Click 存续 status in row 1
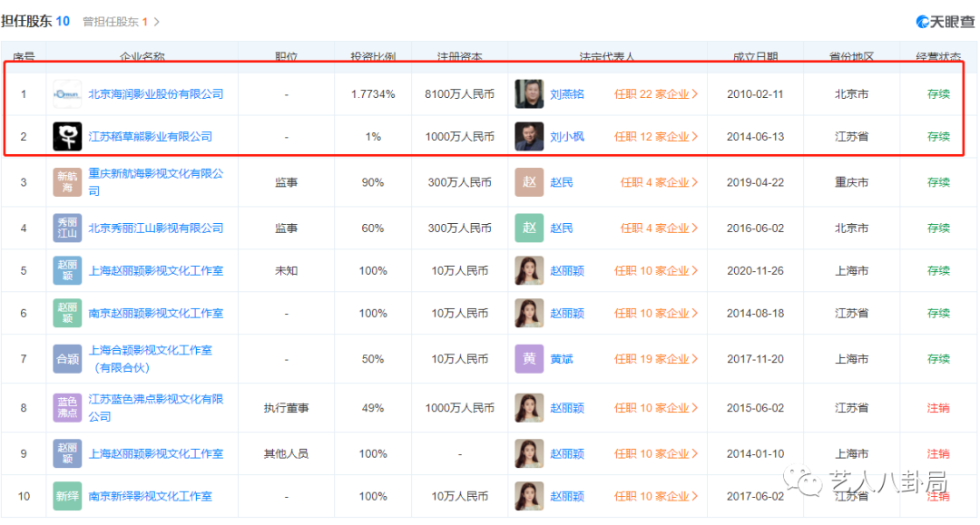This screenshot has height=525, width=980. coord(938,94)
